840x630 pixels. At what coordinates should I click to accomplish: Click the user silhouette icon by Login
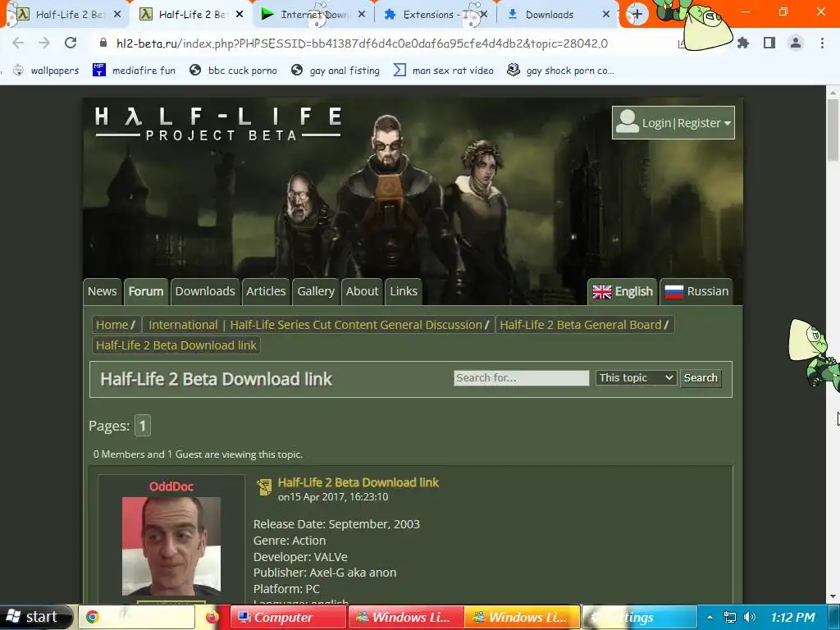627,121
